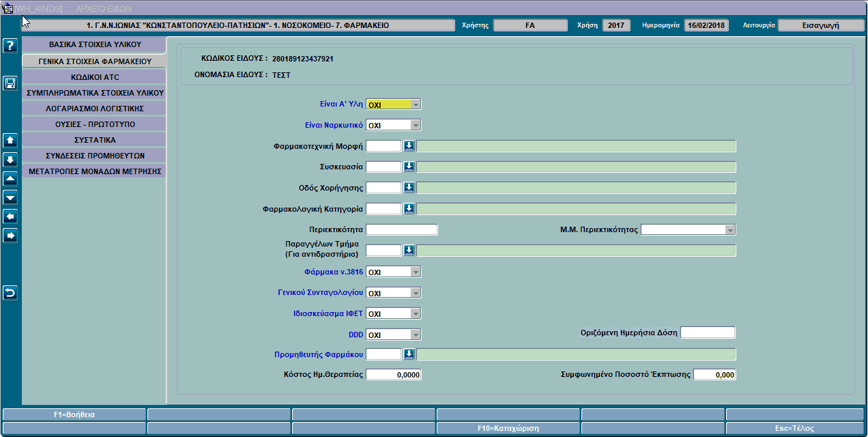The height and width of the screenshot is (437, 868).
Task: Click the Φαρμακοτεχνική Μορφή code field
Action: tap(384, 146)
